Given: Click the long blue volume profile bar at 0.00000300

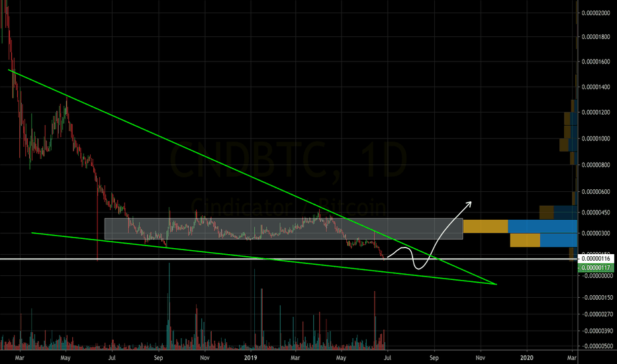Looking at the screenshot, I should coord(543,226).
